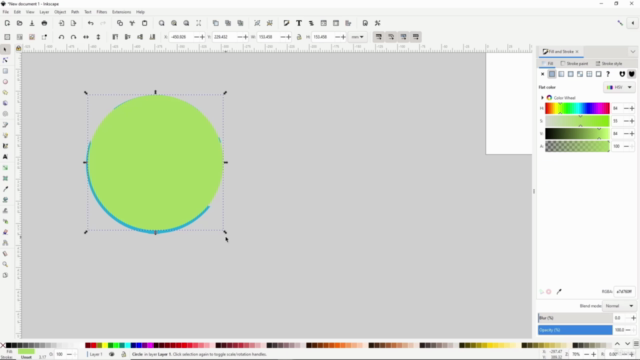Image resolution: width=640 pixels, height=360 pixels.
Task: Close the Fill and Stroke tab
Action: (x=577, y=52)
